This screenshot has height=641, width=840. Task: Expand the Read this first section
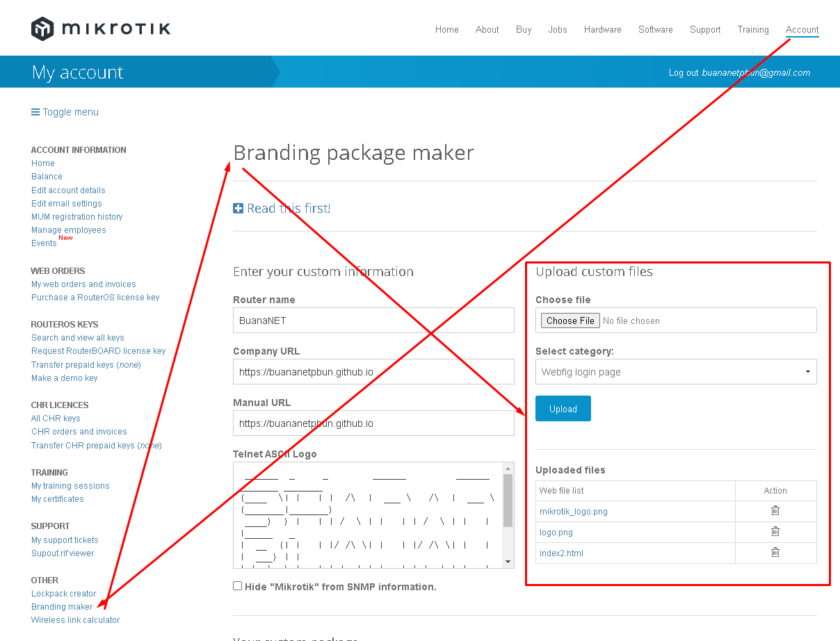(288, 208)
